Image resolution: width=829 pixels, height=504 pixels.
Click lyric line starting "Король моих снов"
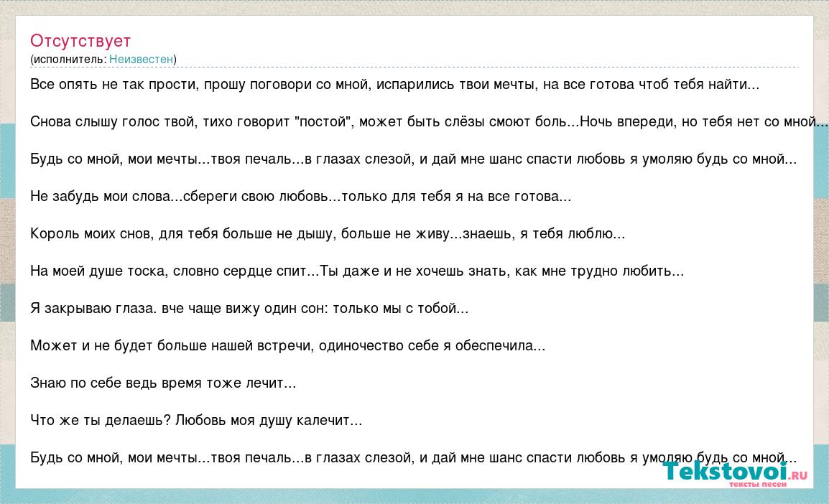coord(328,234)
